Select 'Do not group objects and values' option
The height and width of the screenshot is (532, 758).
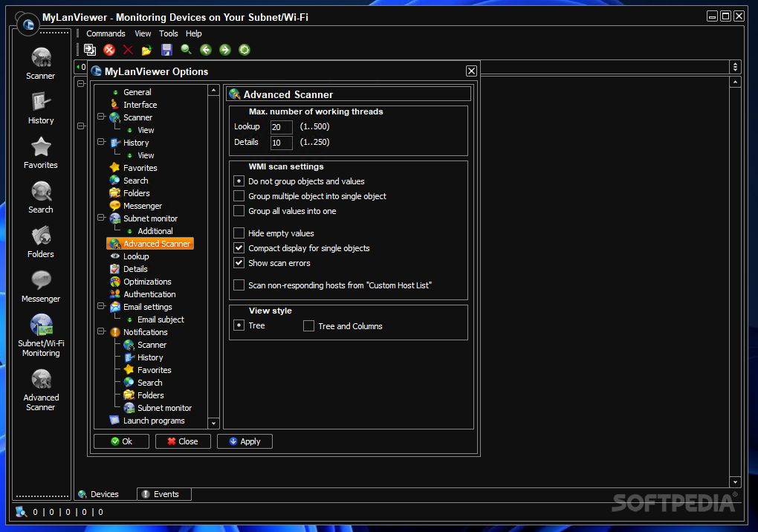pos(239,181)
